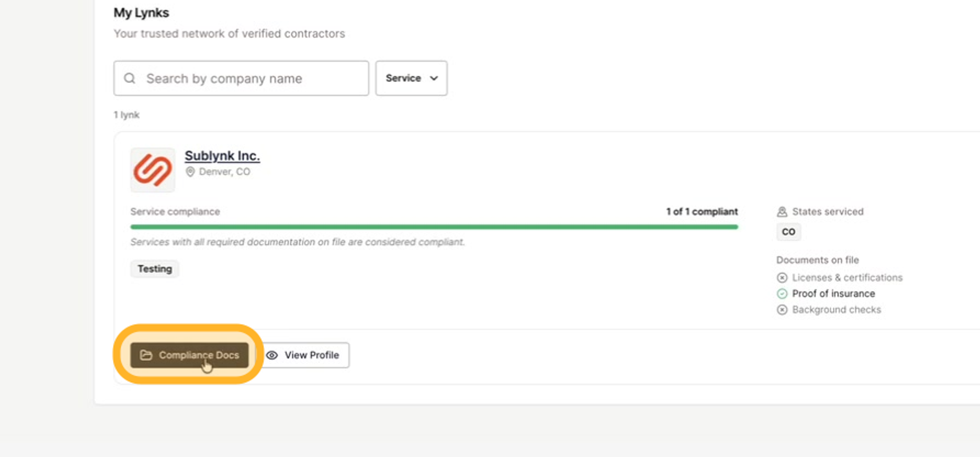The width and height of the screenshot is (980, 457).
Task: Click the Proof of insurance checkmark icon
Action: (x=782, y=294)
